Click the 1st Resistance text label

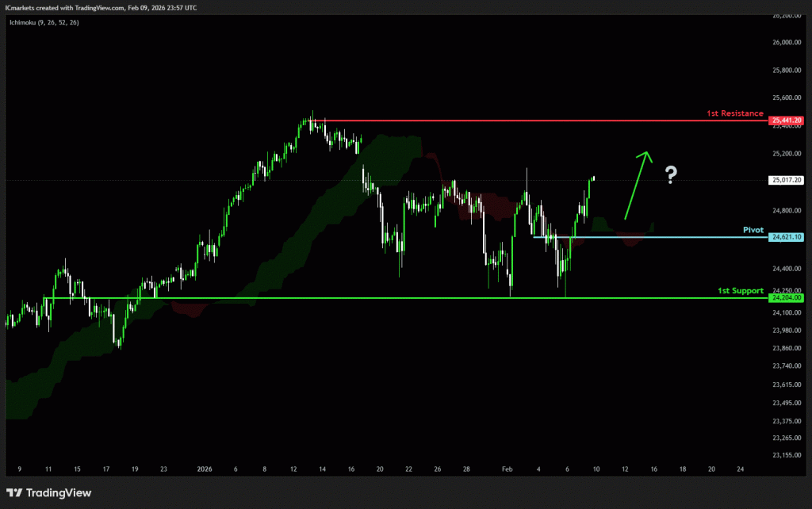734,114
